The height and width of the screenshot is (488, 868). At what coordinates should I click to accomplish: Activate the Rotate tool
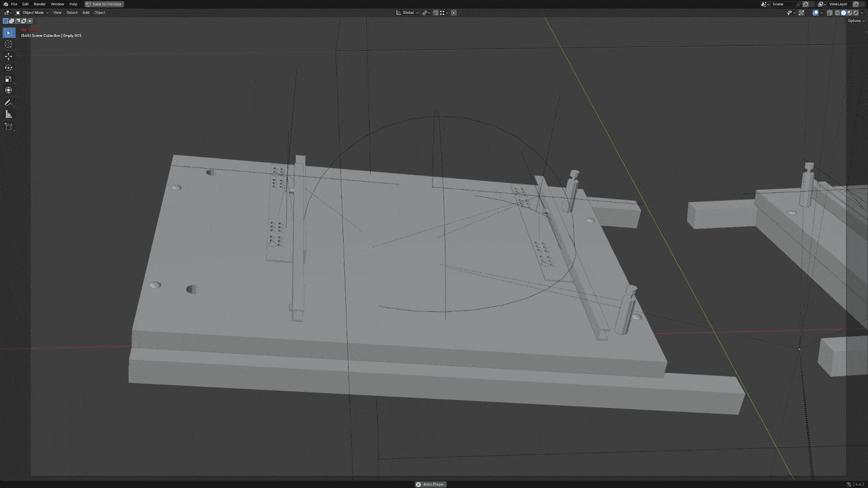[9, 68]
